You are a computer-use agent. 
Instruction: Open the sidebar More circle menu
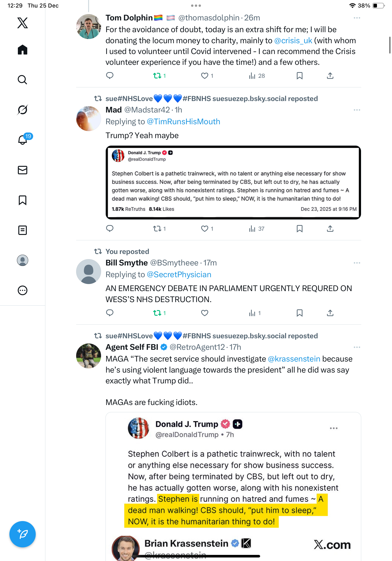(x=23, y=290)
